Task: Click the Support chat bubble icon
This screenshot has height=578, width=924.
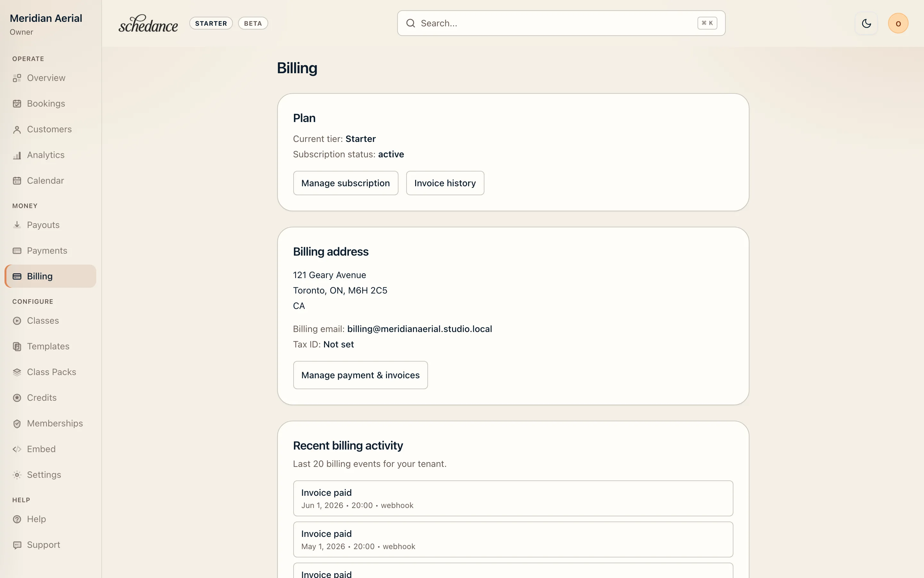Action: [x=17, y=545]
